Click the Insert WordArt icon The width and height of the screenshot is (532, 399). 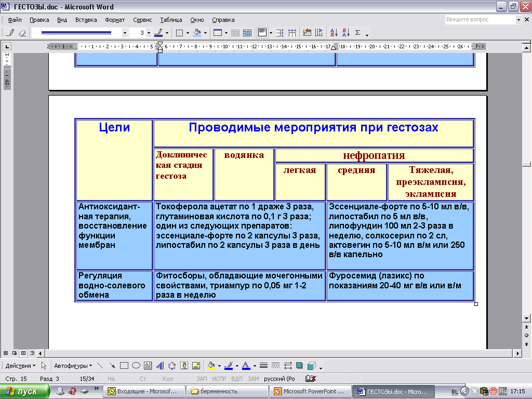point(160,366)
